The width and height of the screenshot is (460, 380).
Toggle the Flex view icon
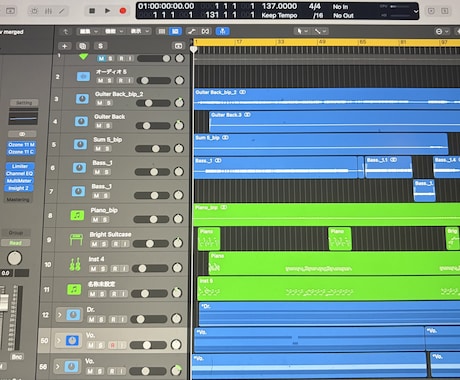pyautogui.click(x=205, y=31)
